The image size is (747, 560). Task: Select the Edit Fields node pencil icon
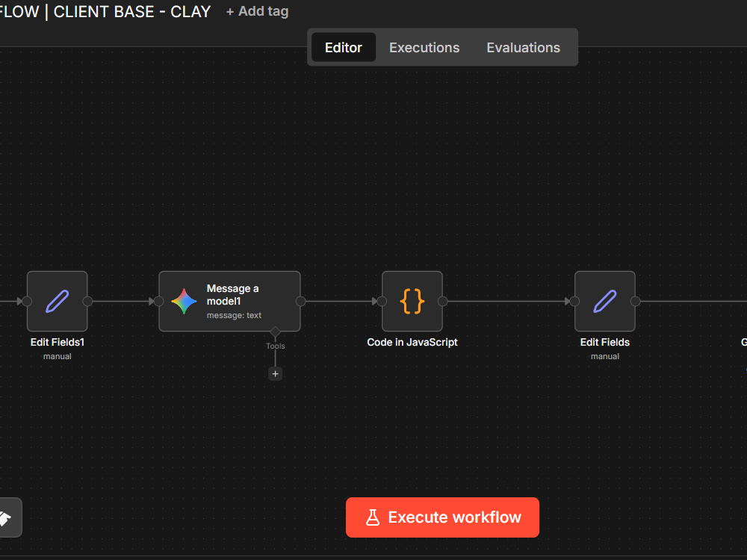click(x=604, y=301)
